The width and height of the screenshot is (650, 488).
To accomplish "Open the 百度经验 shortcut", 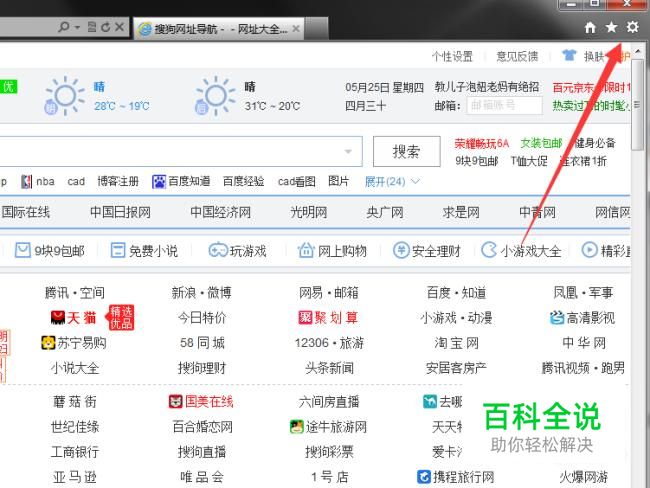I will click(243, 182).
